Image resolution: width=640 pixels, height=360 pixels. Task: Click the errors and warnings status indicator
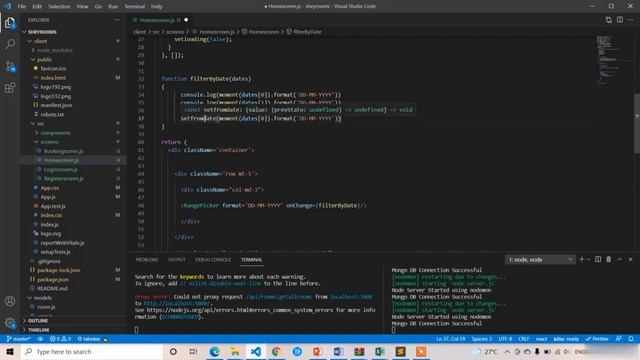pos(60,339)
